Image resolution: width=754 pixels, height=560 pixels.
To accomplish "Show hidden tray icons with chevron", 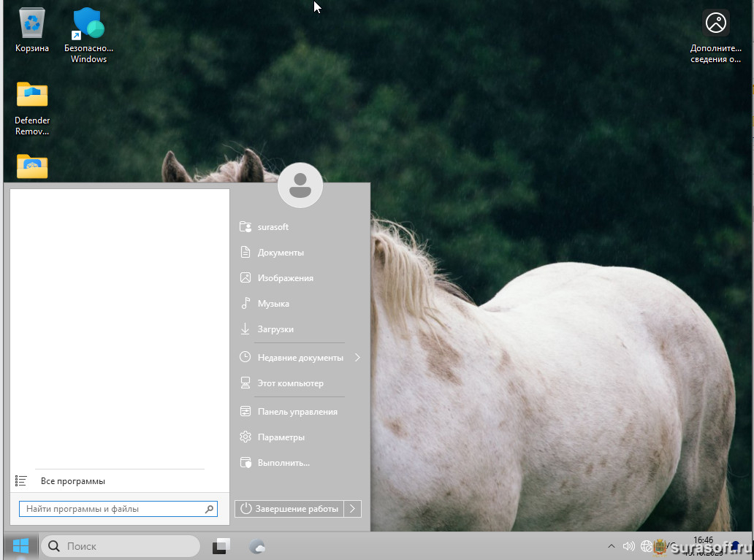I will 612,546.
